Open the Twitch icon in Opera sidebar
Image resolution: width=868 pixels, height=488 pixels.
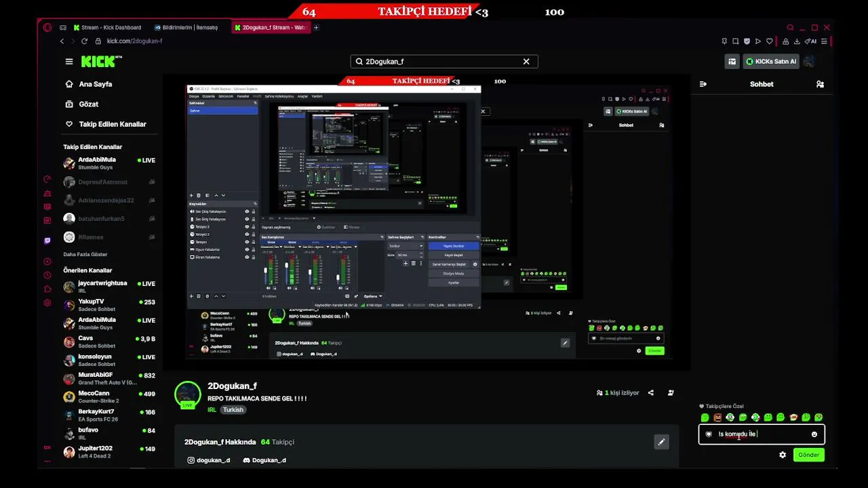(x=47, y=241)
